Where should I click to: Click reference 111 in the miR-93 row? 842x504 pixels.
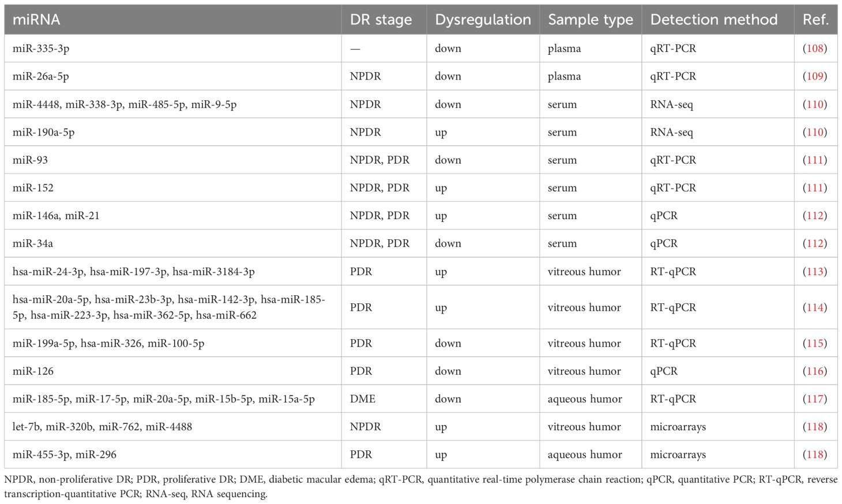click(815, 160)
